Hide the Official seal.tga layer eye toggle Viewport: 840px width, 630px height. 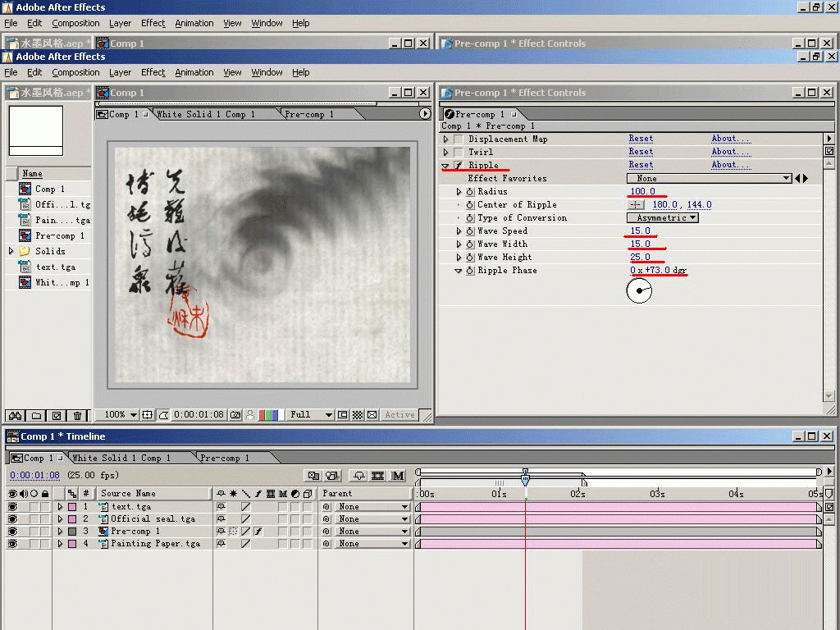click(12, 518)
